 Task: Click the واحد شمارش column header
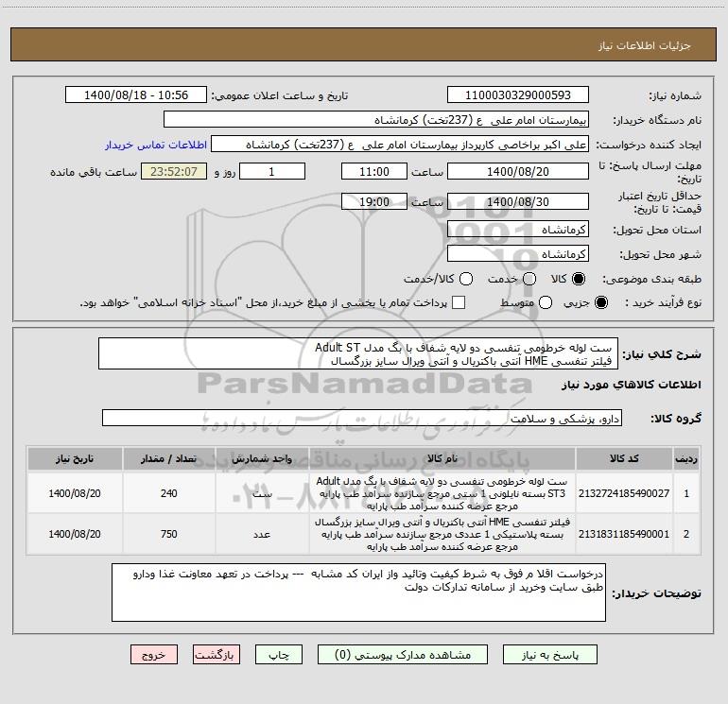point(262,458)
